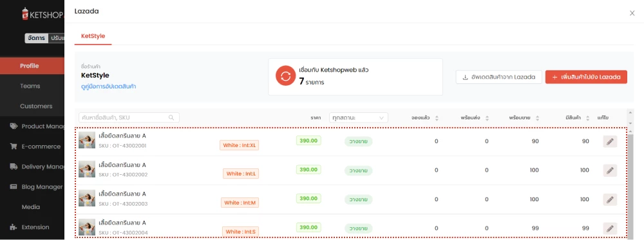Screen dimensions: 644x240
Task: Click the KetStyle shop name text
Action: [x=95, y=75]
